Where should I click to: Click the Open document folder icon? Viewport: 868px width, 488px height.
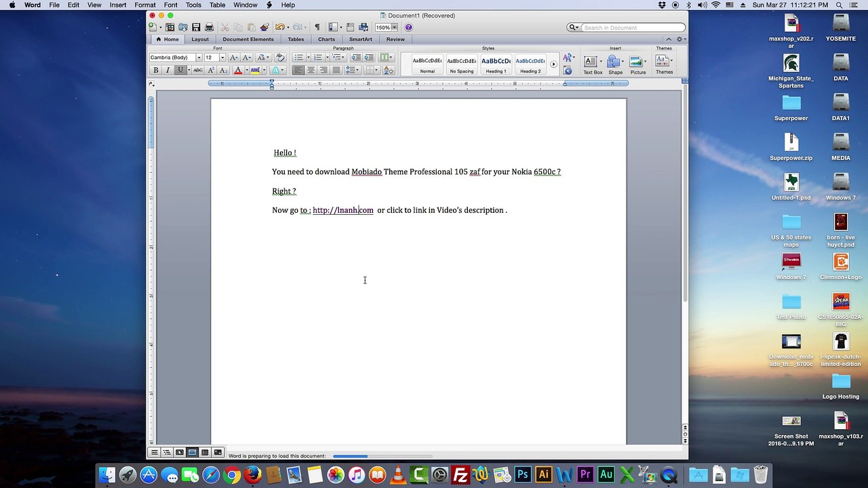pos(183,27)
